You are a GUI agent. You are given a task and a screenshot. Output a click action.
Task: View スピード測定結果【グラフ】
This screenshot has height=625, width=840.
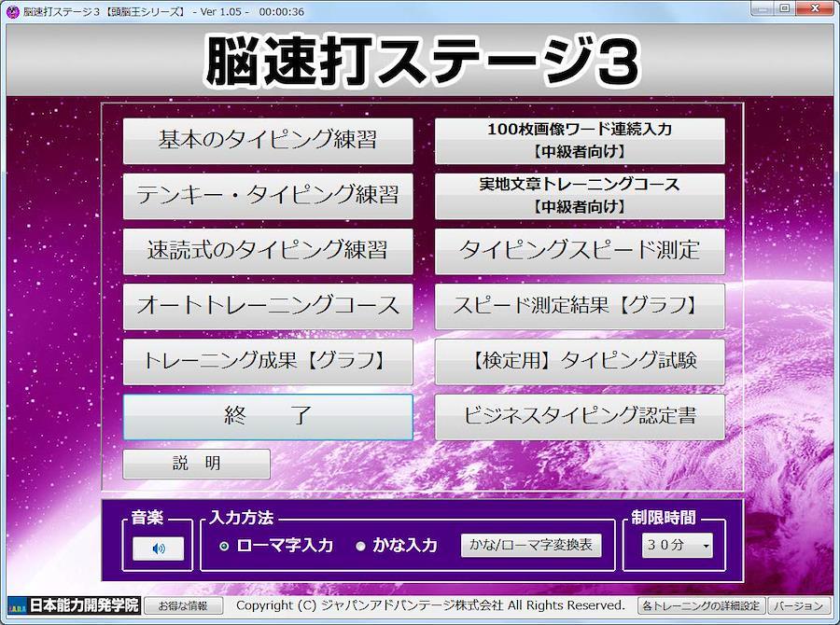580,306
